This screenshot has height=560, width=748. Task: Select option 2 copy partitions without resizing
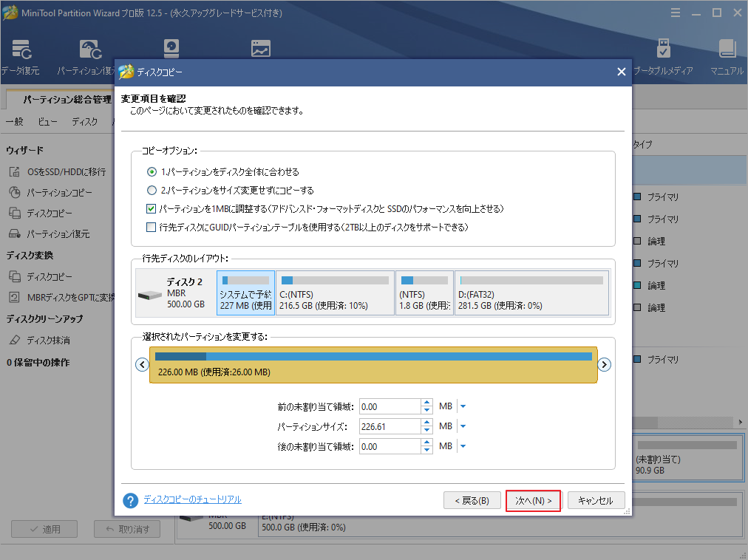[x=152, y=191]
